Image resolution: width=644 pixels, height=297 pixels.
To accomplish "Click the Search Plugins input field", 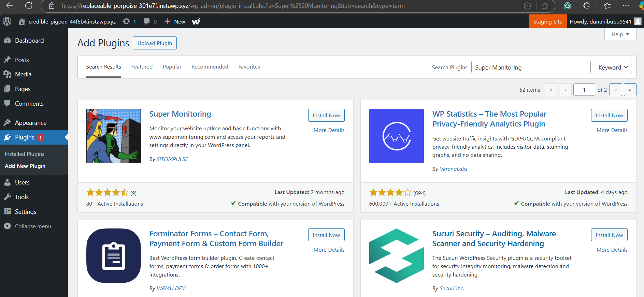I will (531, 67).
